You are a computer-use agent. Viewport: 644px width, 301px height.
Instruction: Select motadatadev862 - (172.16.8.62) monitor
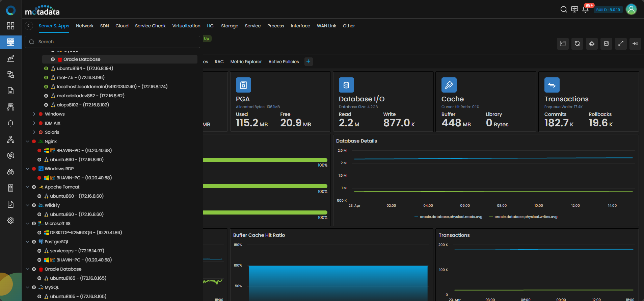pos(90,96)
